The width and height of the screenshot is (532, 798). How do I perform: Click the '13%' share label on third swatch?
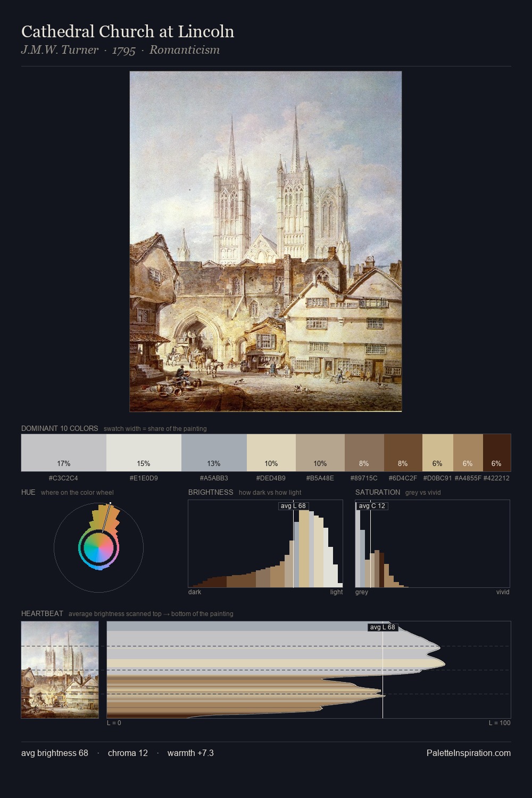coord(214,463)
